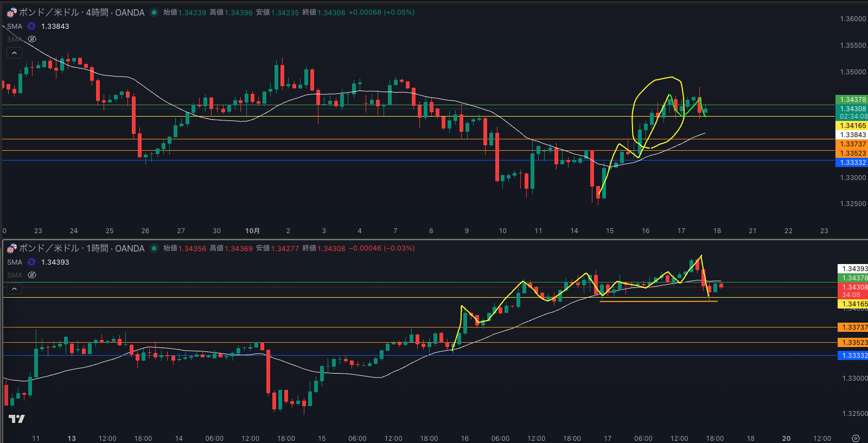Show the hidden SMA indicator on 4-hour chart

tap(32, 39)
